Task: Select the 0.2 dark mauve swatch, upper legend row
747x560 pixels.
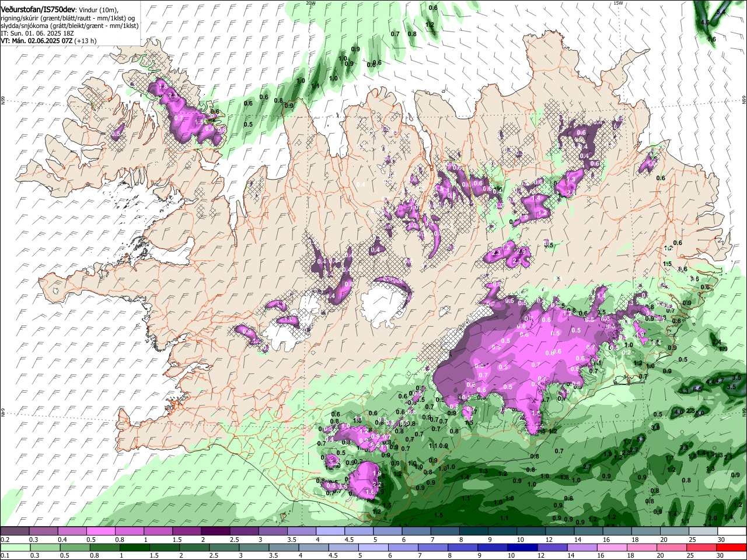Action: [15, 531]
